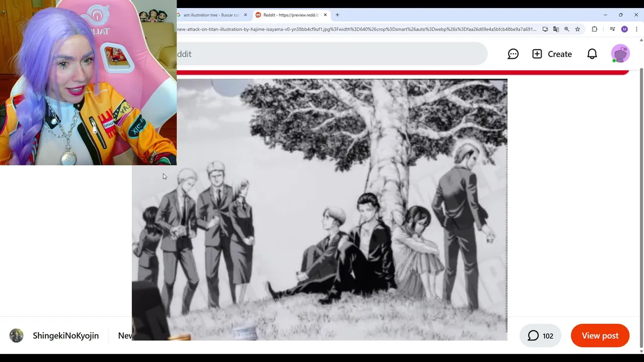
Task: Click the translate page icon
Action: (x=556, y=29)
